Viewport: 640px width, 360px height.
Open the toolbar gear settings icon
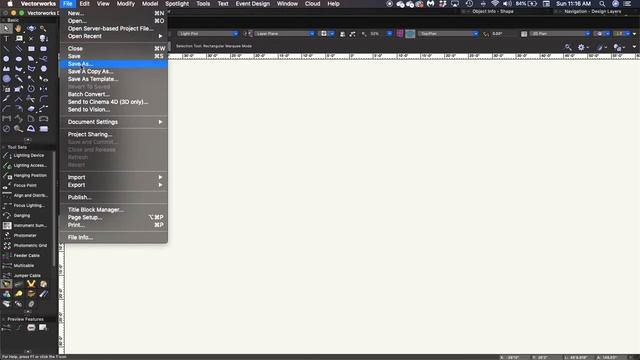(581, 47)
